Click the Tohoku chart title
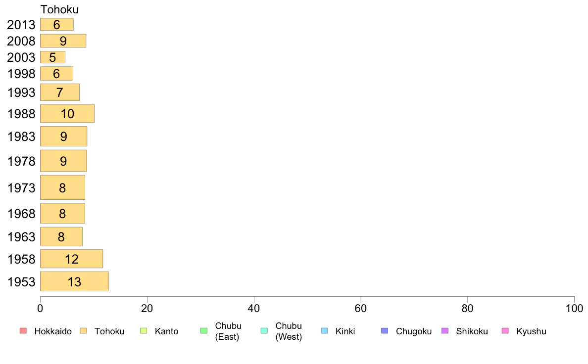This screenshot has height=364, width=588. (x=59, y=9)
